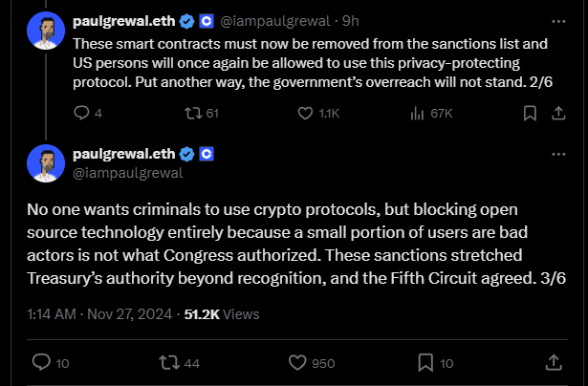View analytics showing 67K views
Image resolution: width=588 pixels, height=386 pixels.
(417, 113)
